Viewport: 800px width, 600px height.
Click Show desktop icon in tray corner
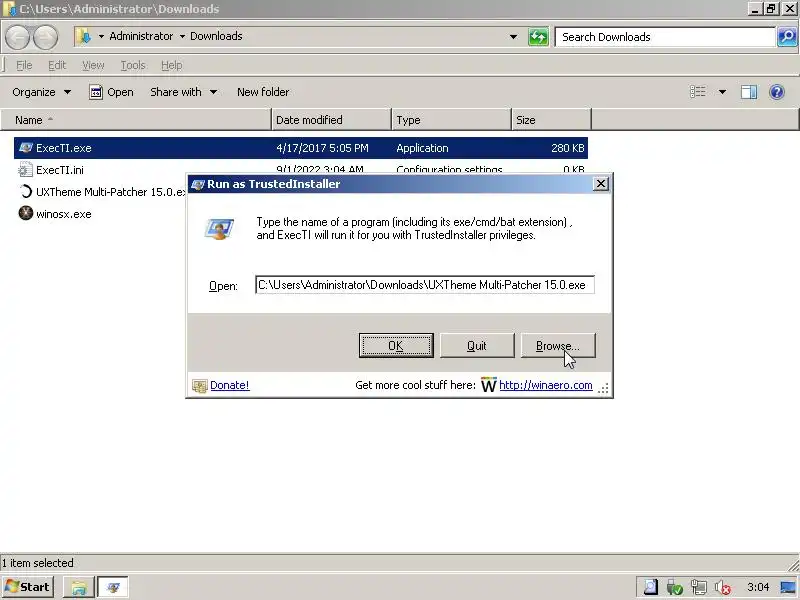pos(788,588)
